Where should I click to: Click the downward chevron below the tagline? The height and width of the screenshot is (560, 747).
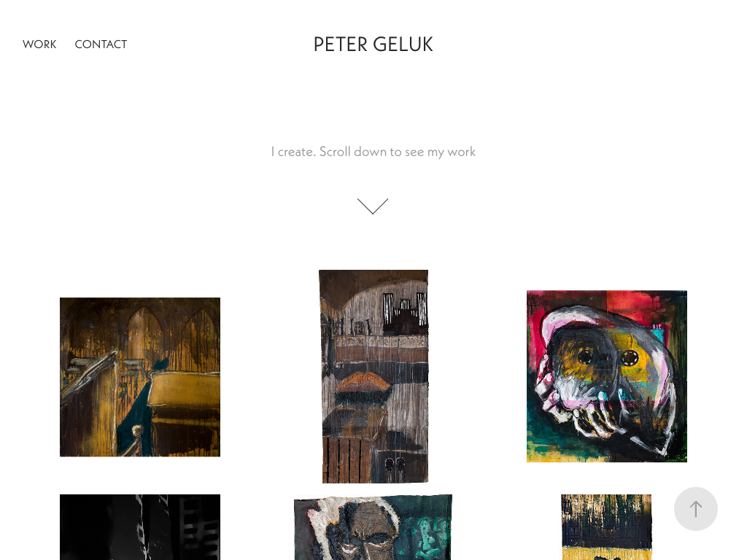point(373,206)
